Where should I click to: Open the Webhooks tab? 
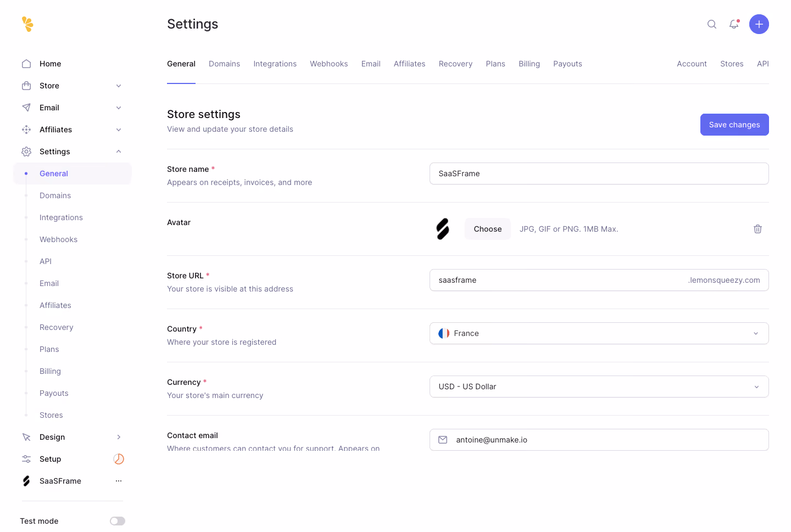pyautogui.click(x=328, y=64)
